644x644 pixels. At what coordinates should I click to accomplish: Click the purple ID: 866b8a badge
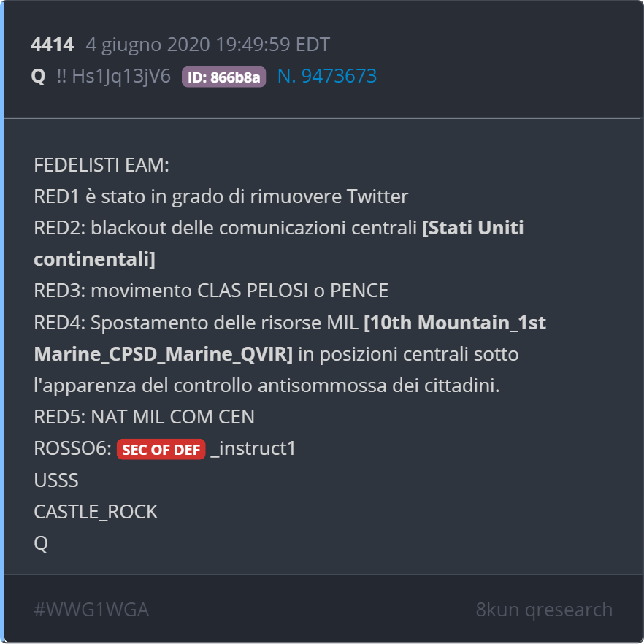223,77
